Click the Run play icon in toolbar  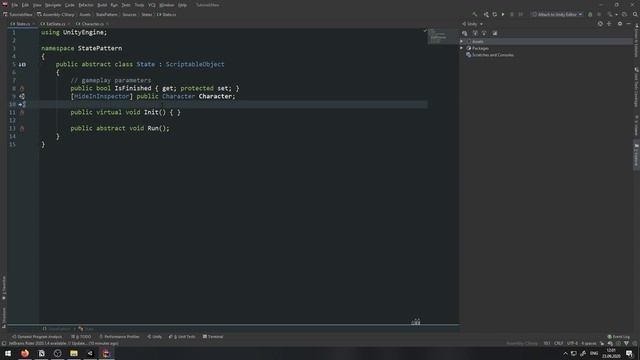click(503, 14)
